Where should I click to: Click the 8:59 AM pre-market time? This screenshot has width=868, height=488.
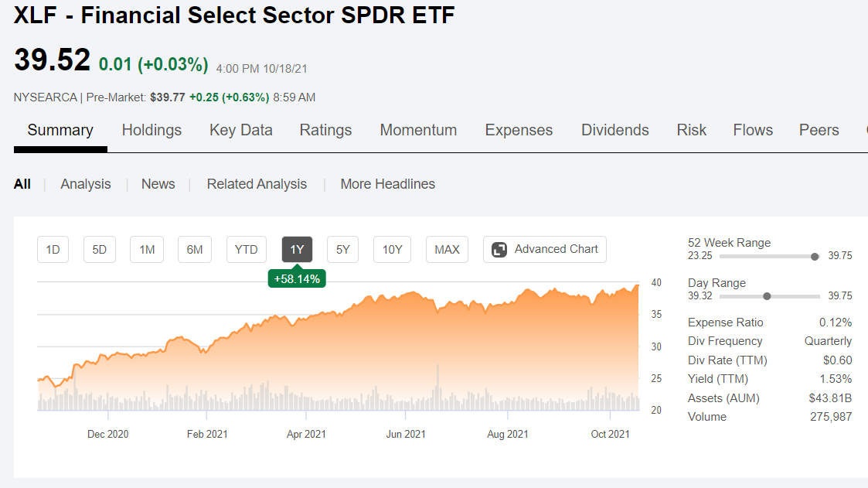[x=294, y=97]
